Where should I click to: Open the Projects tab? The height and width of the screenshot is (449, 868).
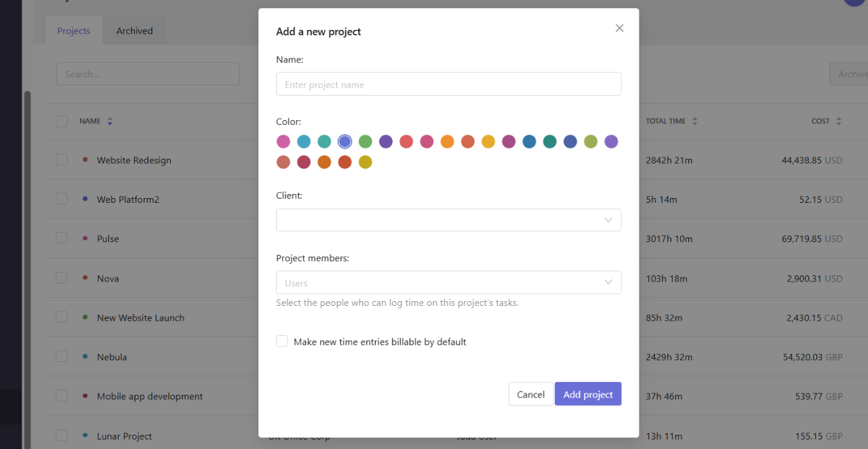(74, 31)
